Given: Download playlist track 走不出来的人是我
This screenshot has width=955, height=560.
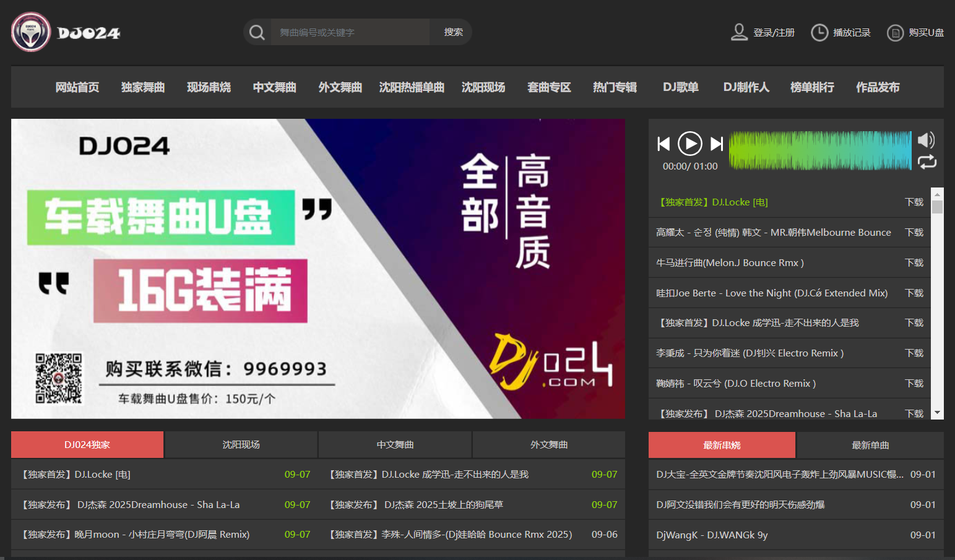Looking at the screenshot, I should [914, 323].
